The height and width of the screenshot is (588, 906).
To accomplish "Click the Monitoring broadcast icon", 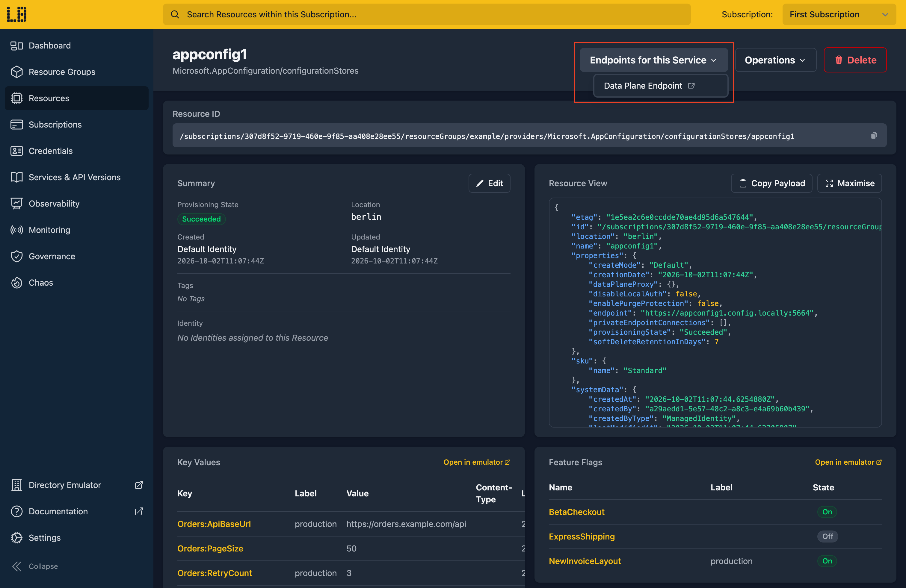I will (17, 230).
